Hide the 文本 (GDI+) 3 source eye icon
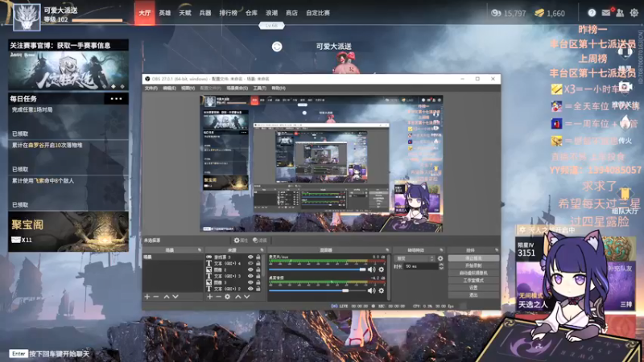644x362 pixels. coord(250,276)
